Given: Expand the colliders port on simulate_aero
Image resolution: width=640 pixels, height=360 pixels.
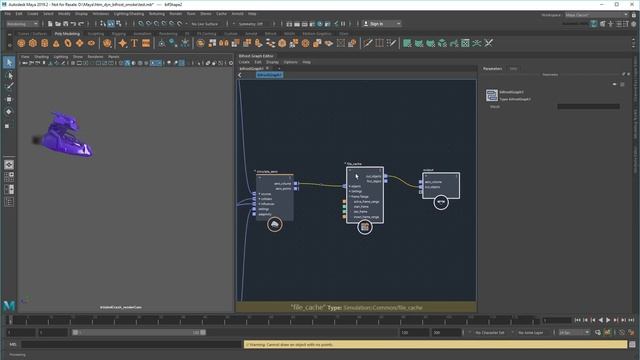Looking at the screenshot, I should point(260,199).
